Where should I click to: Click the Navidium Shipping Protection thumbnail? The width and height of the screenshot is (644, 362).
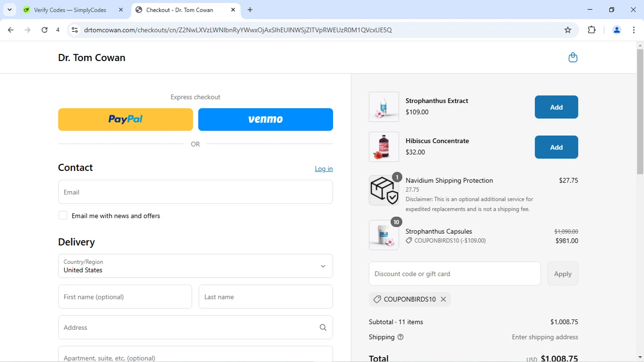384,190
